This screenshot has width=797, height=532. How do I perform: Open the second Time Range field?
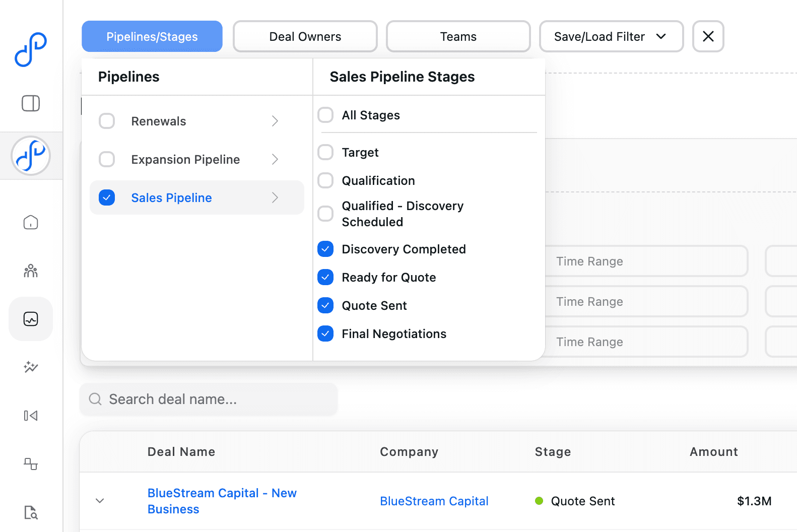(x=646, y=301)
